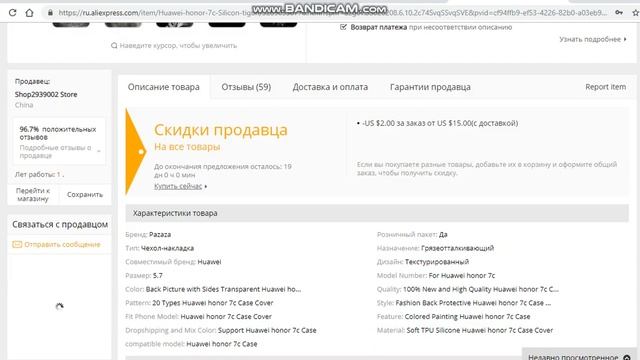Open the Shop2939002 Store seller link
640x360 pixels.
[x=46, y=94]
